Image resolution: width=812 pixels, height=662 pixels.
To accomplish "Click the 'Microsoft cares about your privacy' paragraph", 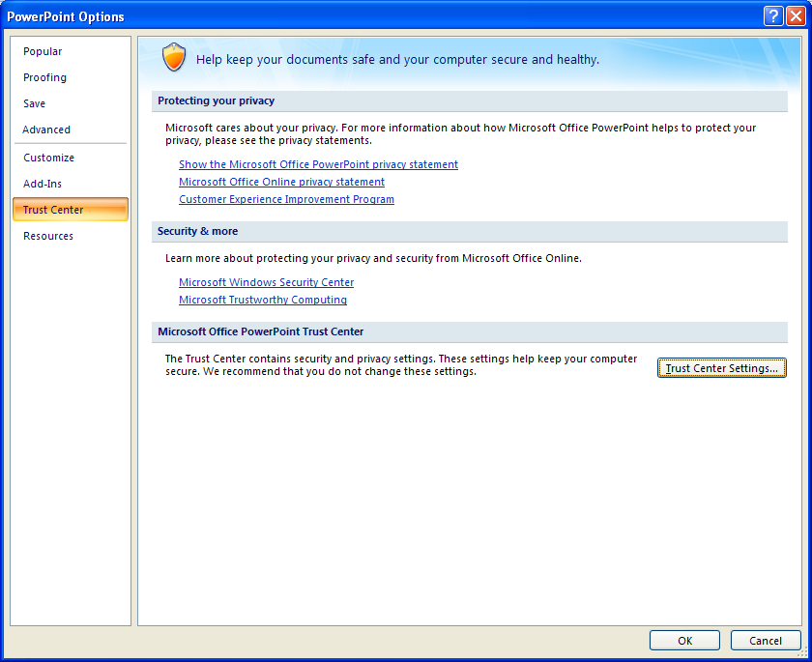I will (x=460, y=134).
